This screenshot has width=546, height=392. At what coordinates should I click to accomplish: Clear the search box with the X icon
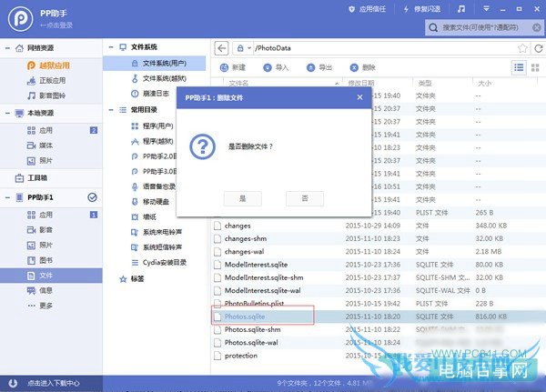pos(537,27)
